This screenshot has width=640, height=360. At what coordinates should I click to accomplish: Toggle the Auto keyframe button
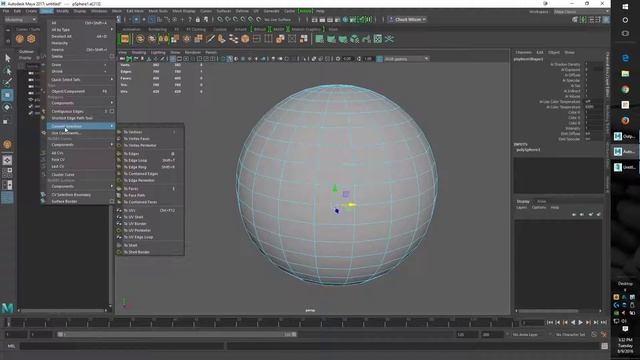click(595, 334)
